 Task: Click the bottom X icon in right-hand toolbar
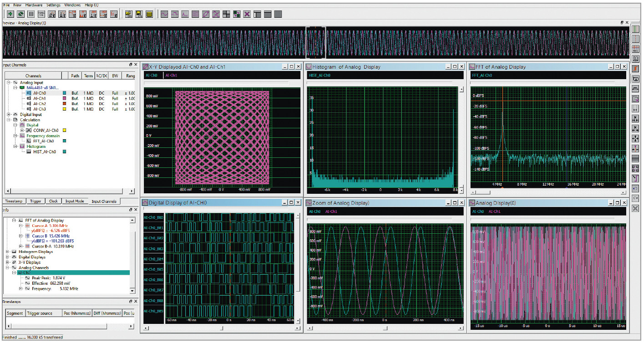(x=636, y=208)
